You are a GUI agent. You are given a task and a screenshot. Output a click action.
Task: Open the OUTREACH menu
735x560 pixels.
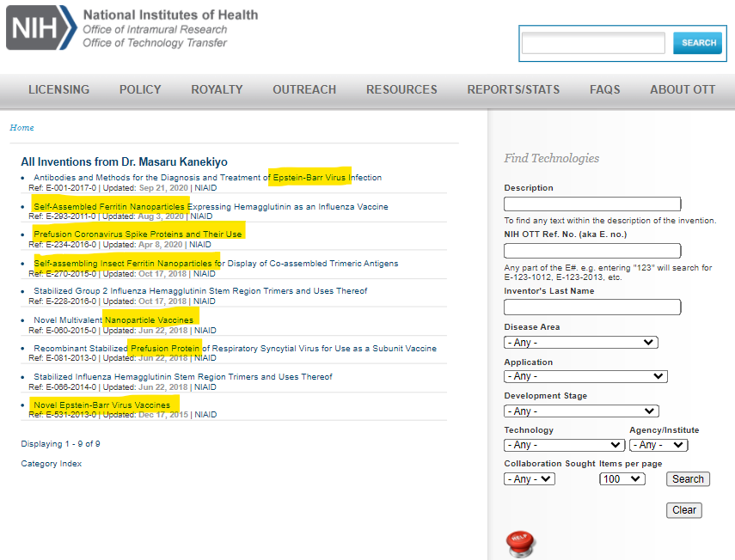pos(304,89)
